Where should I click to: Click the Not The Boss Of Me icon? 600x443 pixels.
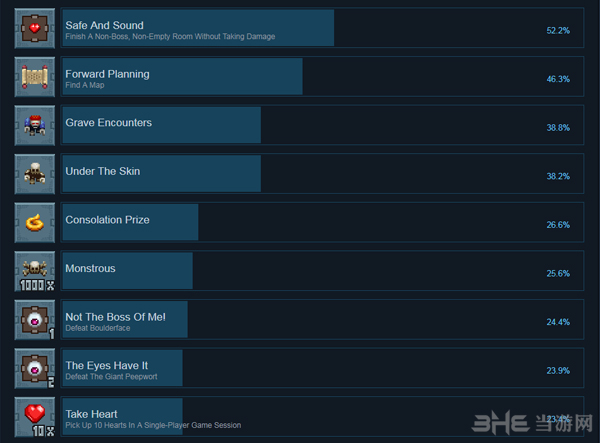tap(35, 320)
